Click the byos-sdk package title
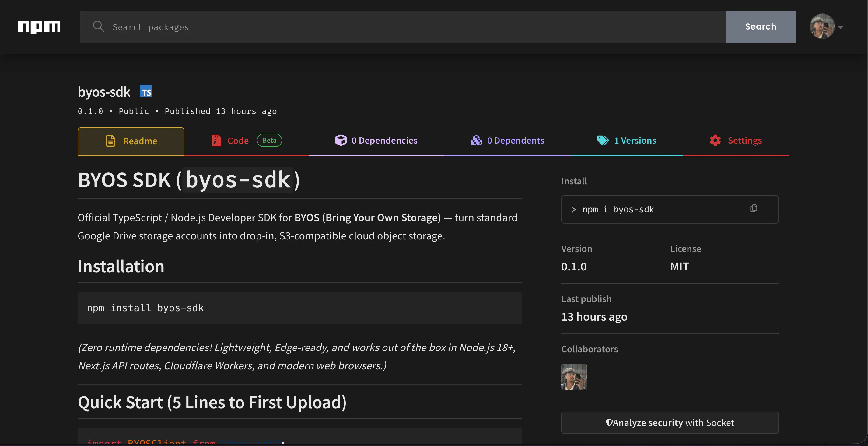This screenshot has height=446, width=868. [x=104, y=92]
